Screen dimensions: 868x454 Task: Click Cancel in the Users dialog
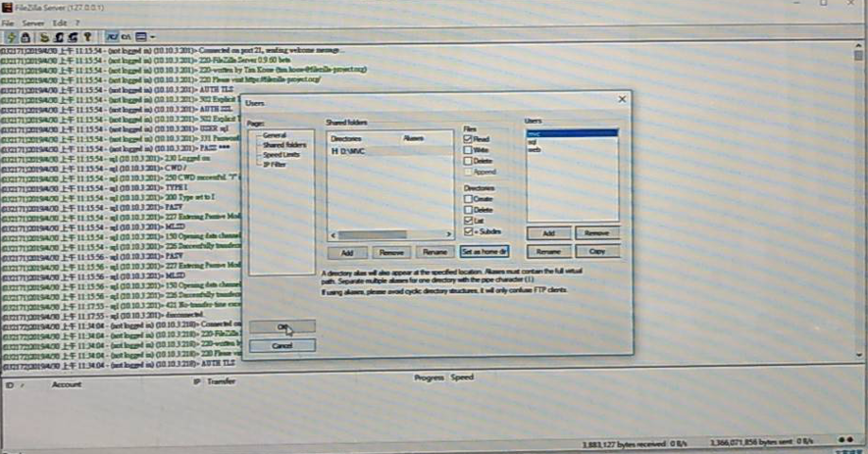pyautogui.click(x=281, y=345)
